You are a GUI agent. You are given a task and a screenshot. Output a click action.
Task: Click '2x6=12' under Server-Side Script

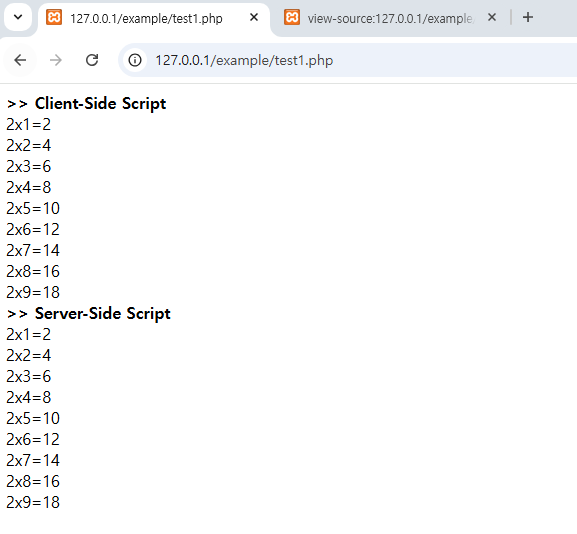click(33, 439)
